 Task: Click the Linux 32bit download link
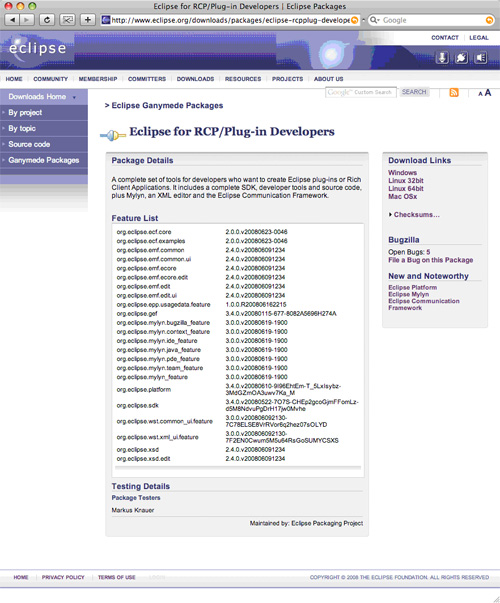pos(406,180)
